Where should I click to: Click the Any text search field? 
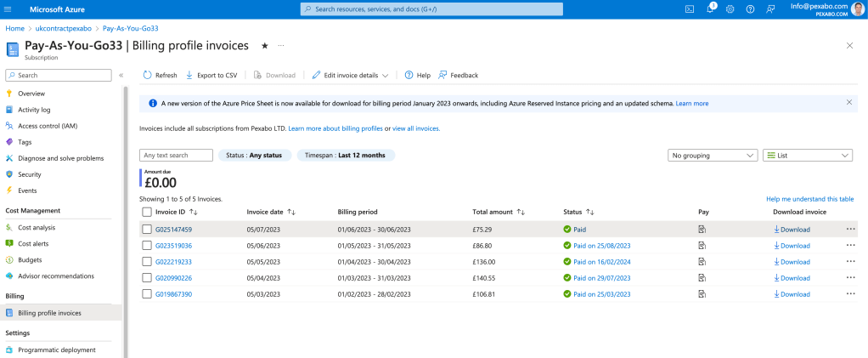pyautogui.click(x=176, y=155)
